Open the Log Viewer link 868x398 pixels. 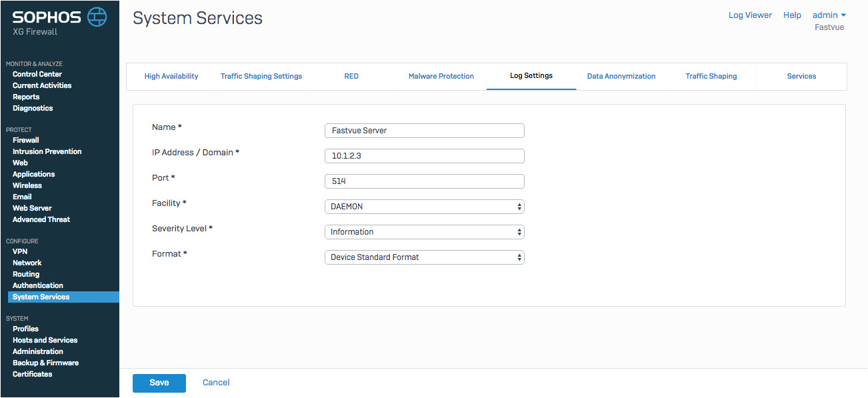click(750, 15)
